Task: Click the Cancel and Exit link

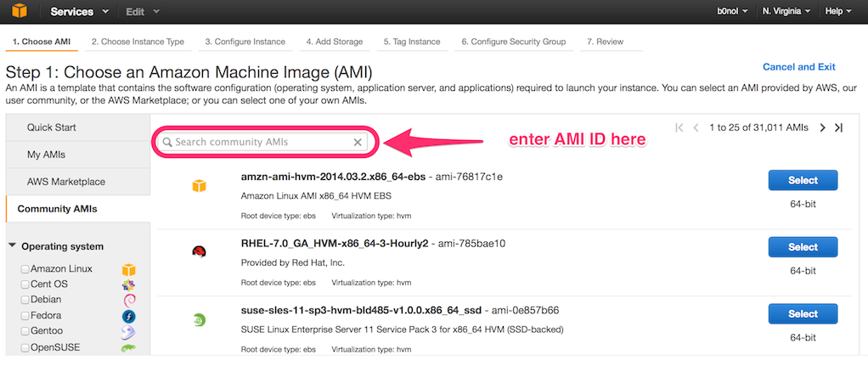Action: (799, 66)
